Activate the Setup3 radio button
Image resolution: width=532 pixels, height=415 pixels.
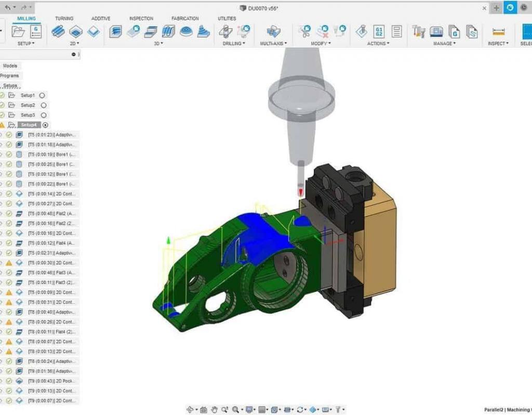point(44,115)
